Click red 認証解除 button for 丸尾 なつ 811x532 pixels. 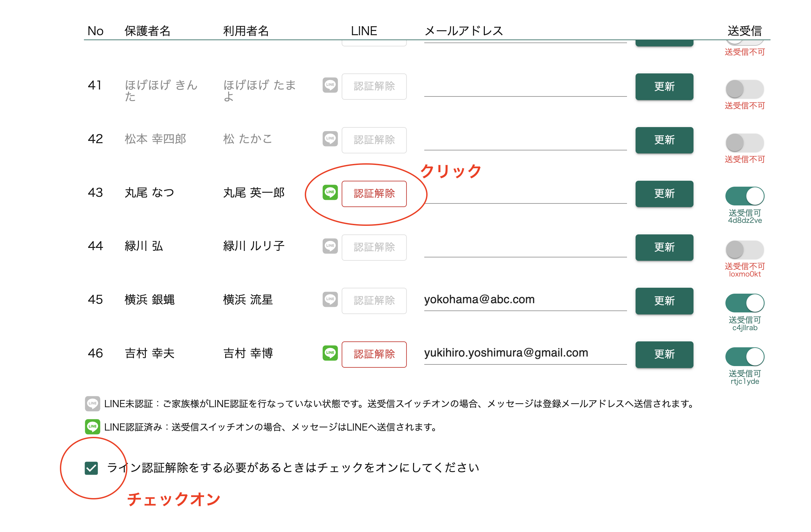(374, 194)
